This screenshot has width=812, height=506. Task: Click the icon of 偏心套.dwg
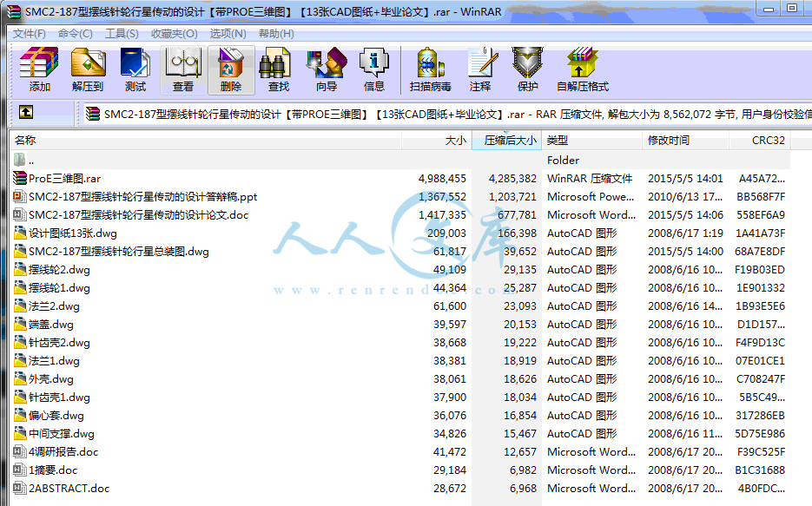click(20, 416)
